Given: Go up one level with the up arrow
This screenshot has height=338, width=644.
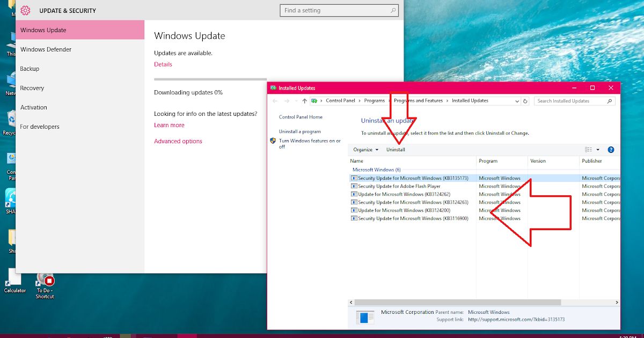Looking at the screenshot, I should click(305, 101).
